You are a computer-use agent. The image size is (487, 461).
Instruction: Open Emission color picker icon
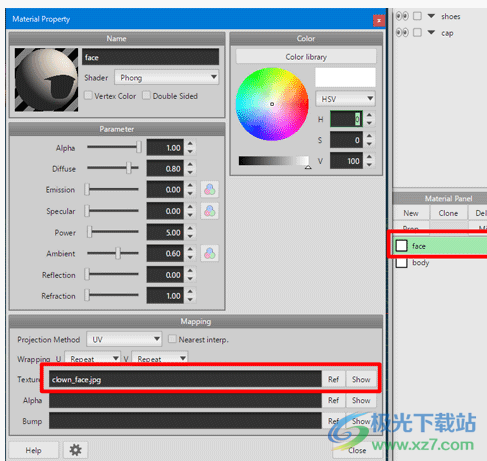(x=210, y=190)
